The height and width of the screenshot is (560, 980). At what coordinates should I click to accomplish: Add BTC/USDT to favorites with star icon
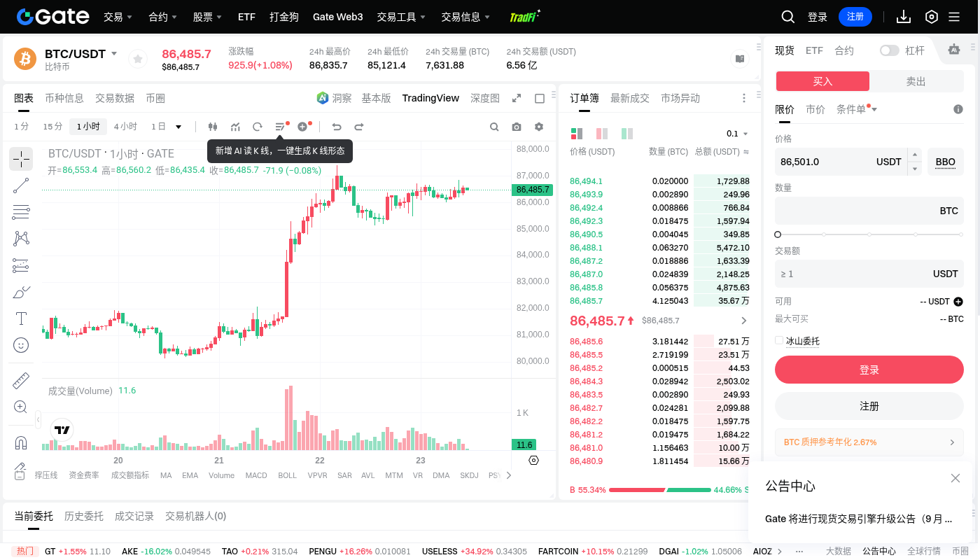click(138, 59)
